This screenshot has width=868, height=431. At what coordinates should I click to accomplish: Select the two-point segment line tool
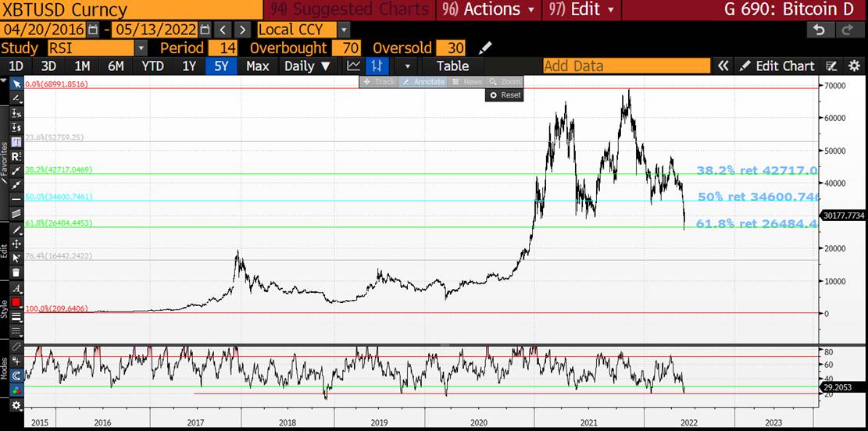(16, 184)
